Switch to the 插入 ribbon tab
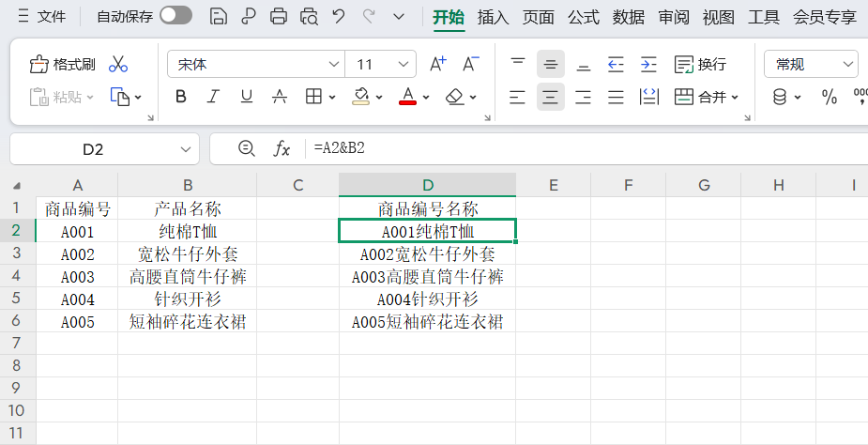 [x=493, y=17]
